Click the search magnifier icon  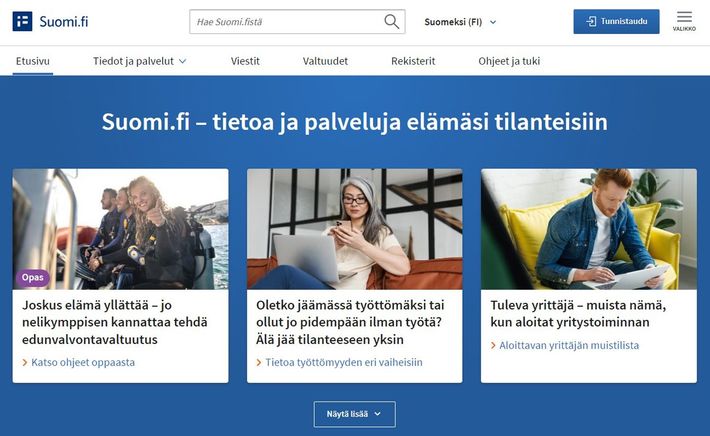(391, 21)
